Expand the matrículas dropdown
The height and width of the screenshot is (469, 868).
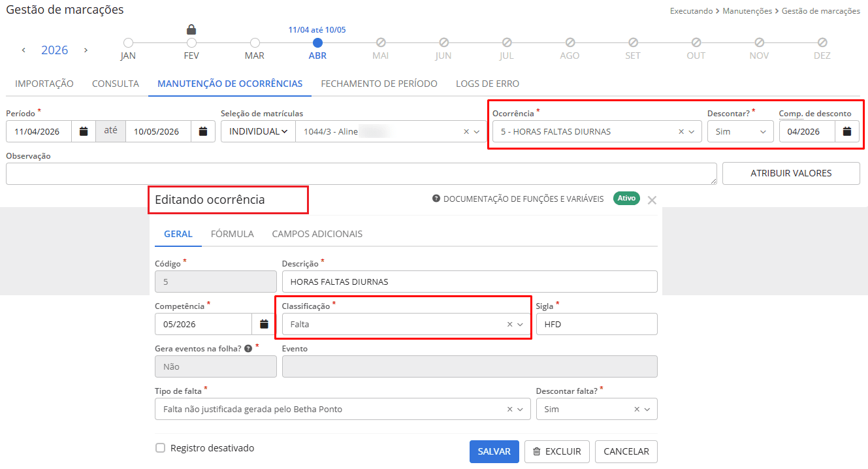pos(477,131)
